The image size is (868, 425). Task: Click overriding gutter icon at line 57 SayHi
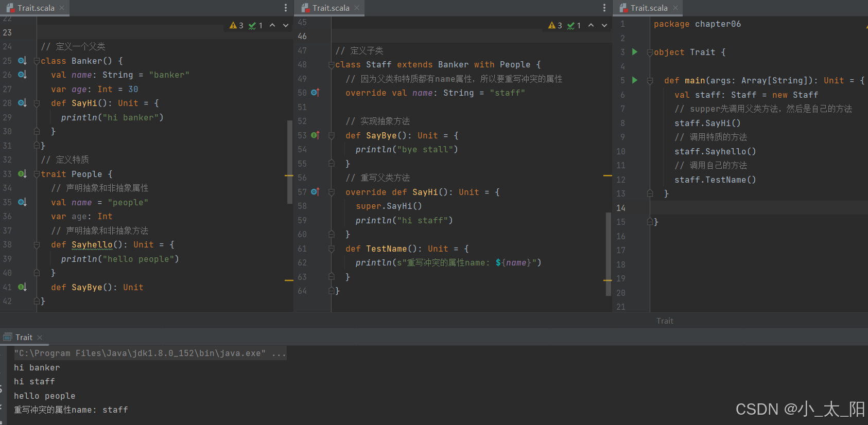[x=315, y=192]
